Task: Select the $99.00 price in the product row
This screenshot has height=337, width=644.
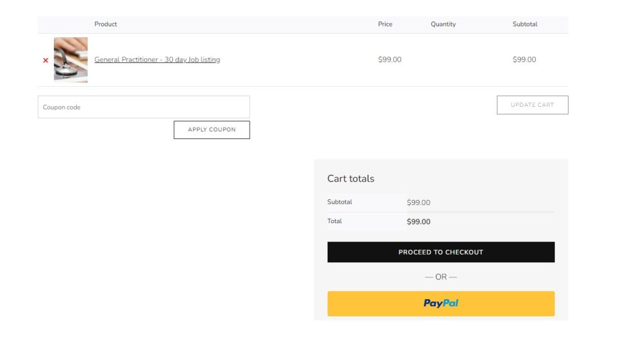Action: click(x=389, y=60)
